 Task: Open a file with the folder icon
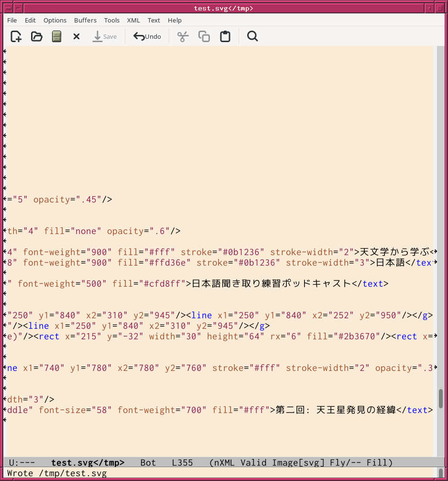click(36, 36)
